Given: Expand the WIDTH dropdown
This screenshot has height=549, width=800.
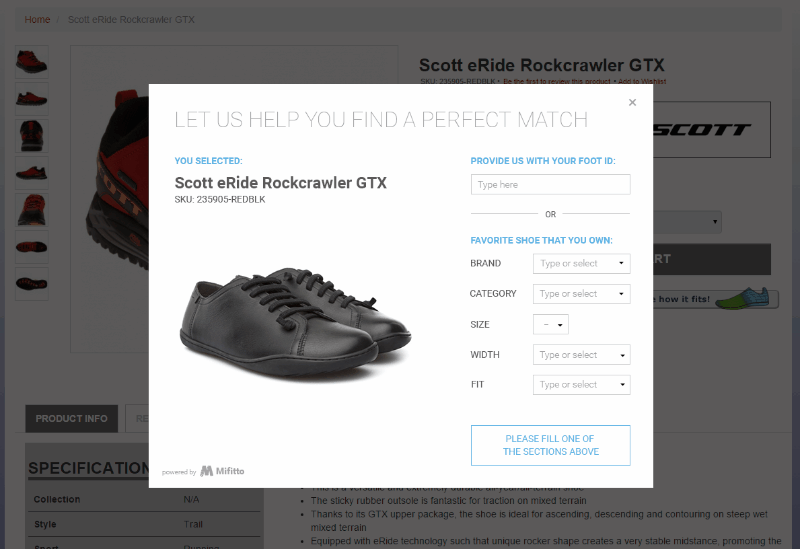Looking at the screenshot, I should click(x=582, y=355).
